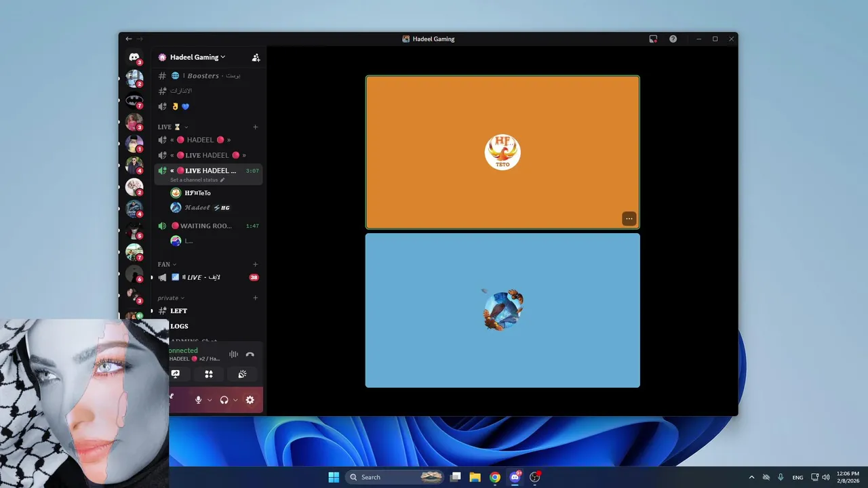Toggle microphone mute
The image size is (868, 488).
coord(199,400)
